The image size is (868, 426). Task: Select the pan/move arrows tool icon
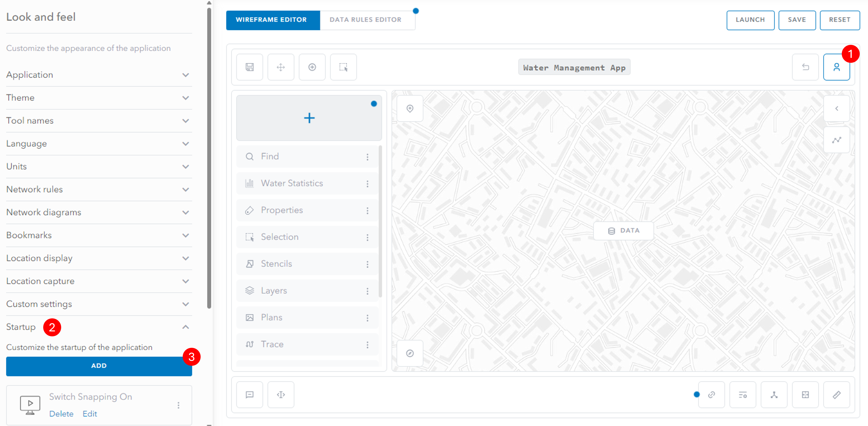281,67
